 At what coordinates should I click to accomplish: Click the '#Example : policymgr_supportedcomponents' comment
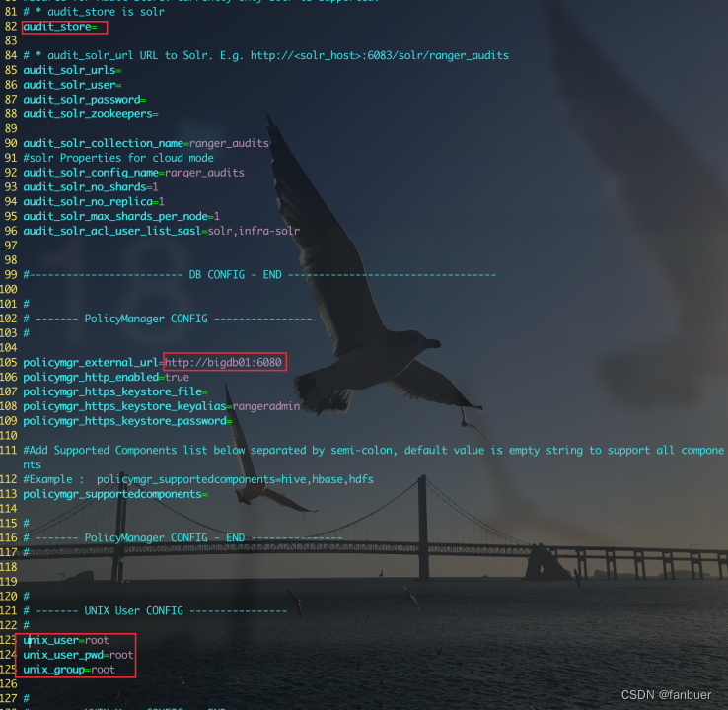198,480
